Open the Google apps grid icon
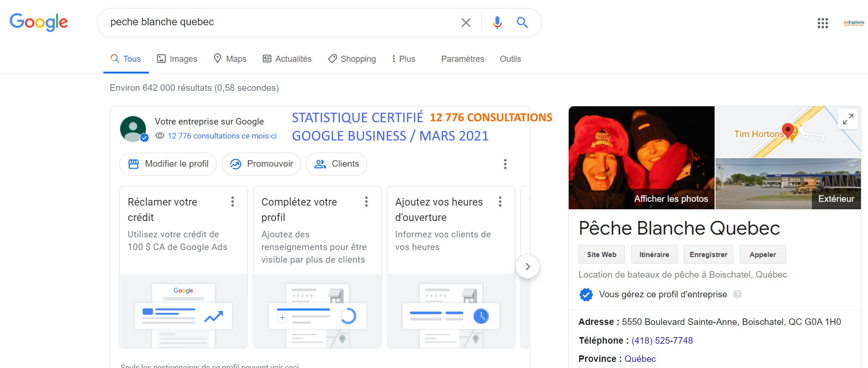The height and width of the screenshot is (368, 868). [x=823, y=23]
